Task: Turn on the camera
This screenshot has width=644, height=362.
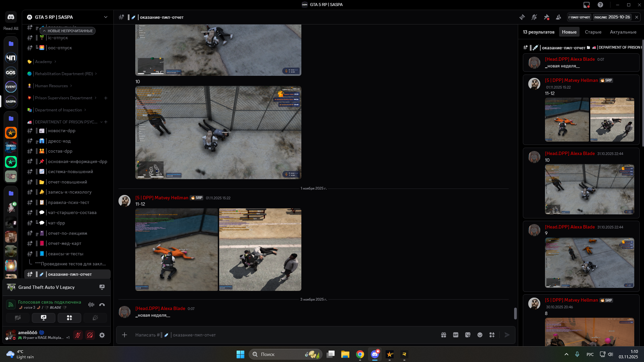Action: (x=18, y=318)
